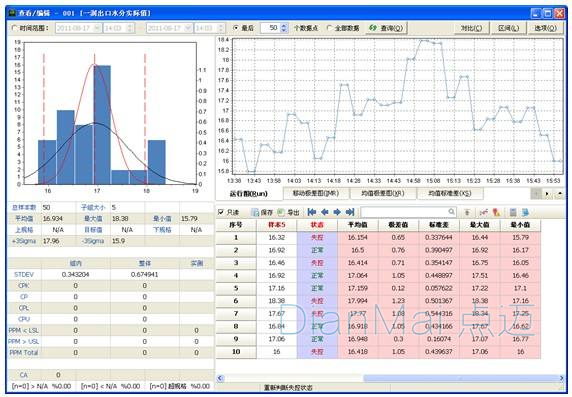Click the 导出 export icon
This screenshot has width=572, height=397.
point(281,212)
